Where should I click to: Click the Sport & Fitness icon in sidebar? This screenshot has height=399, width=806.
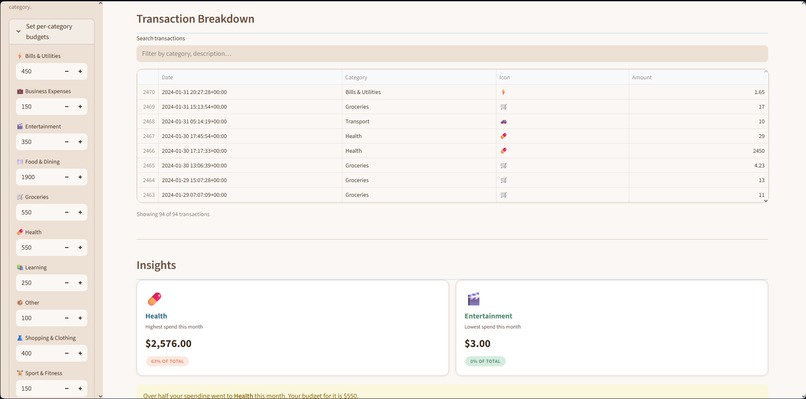[20, 373]
